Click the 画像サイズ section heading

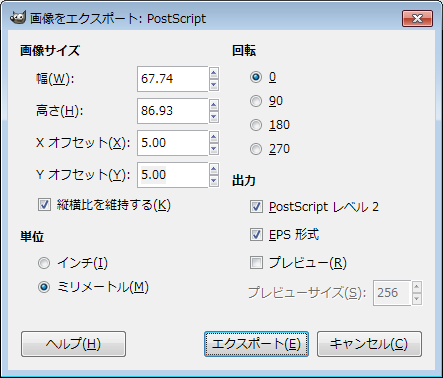50,51
